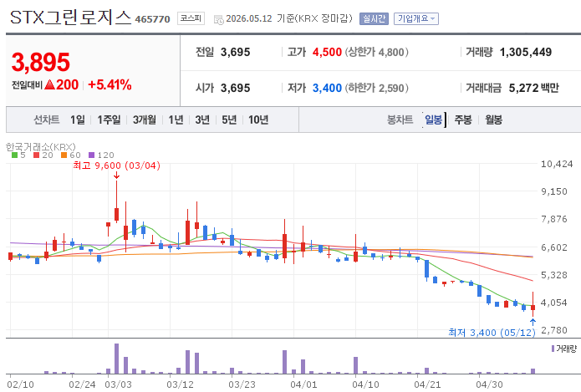Click the purple 120-day moving average swatch

[91, 155]
